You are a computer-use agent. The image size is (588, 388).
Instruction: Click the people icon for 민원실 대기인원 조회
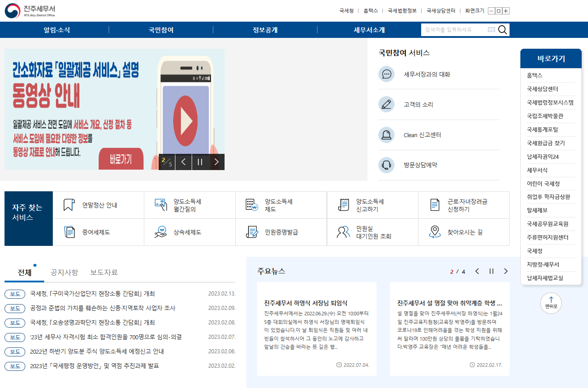[x=343, y=232]
